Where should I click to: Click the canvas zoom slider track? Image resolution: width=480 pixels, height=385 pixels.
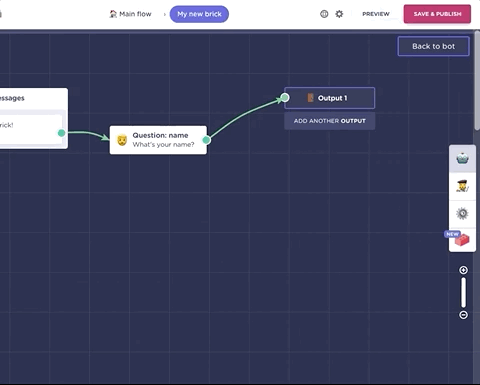point(463,292)
